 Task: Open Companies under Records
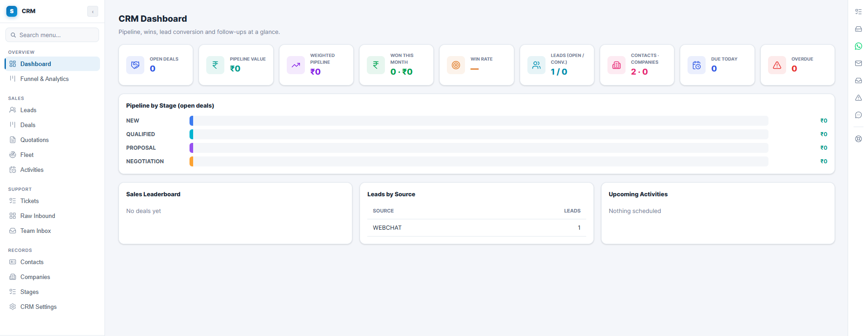(52, 277)
